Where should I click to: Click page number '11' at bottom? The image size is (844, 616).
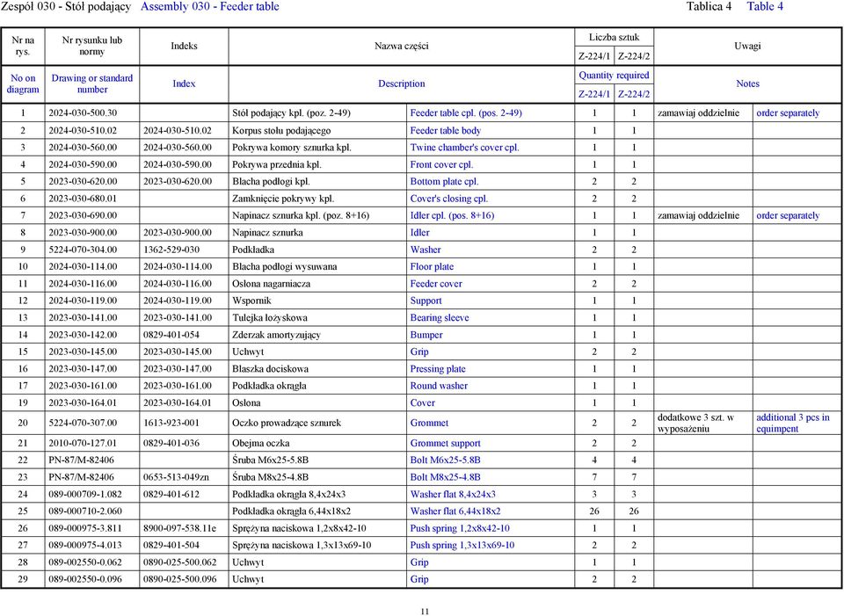425,611
